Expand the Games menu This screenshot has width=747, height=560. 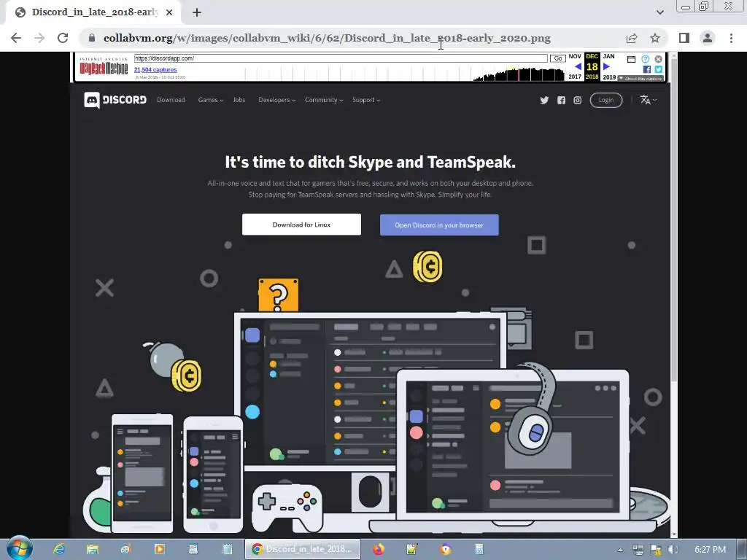[x=211, y=100]
